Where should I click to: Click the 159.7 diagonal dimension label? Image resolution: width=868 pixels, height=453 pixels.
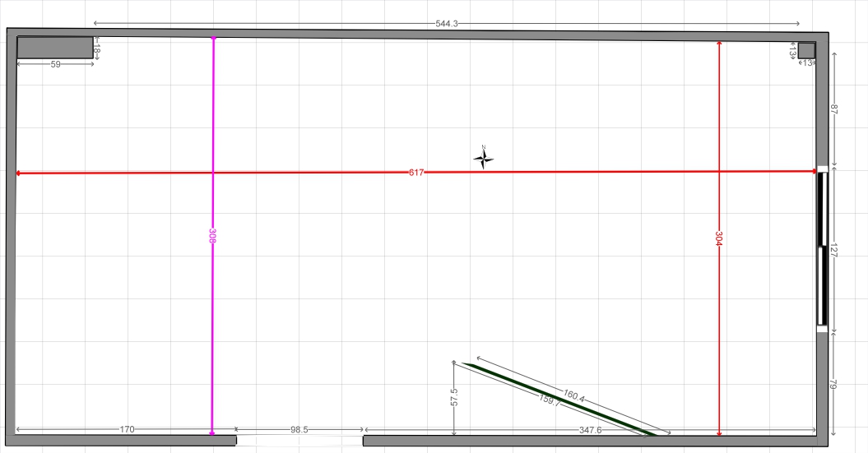(549, 401)
